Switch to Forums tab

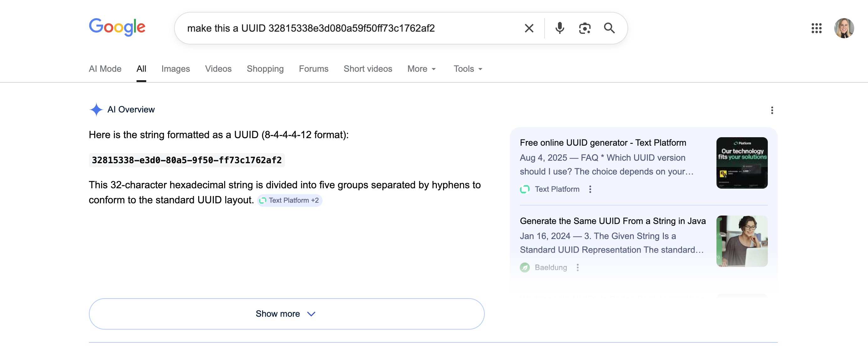click(314, 69)
